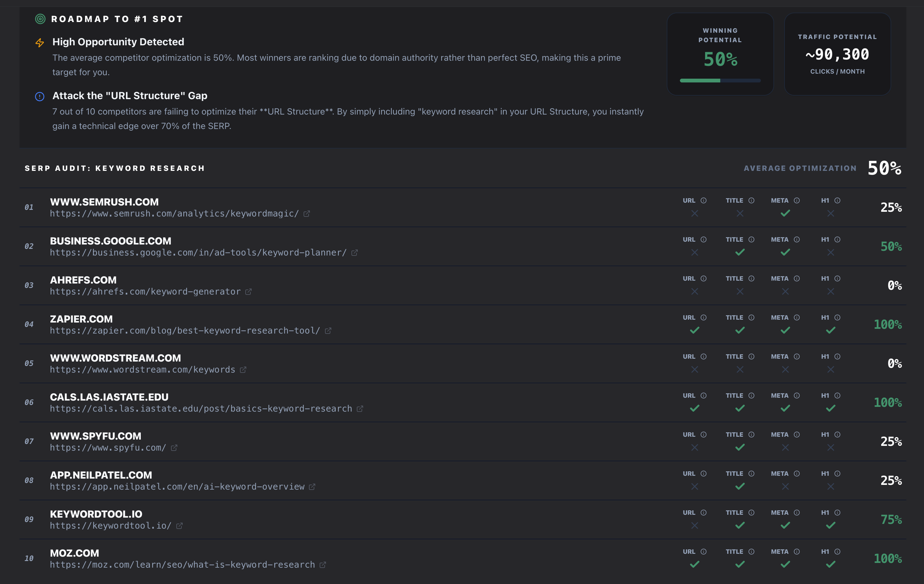Click the TITLE info icon in the Zapier row
924x584 pixels.
tap(751, 317)
